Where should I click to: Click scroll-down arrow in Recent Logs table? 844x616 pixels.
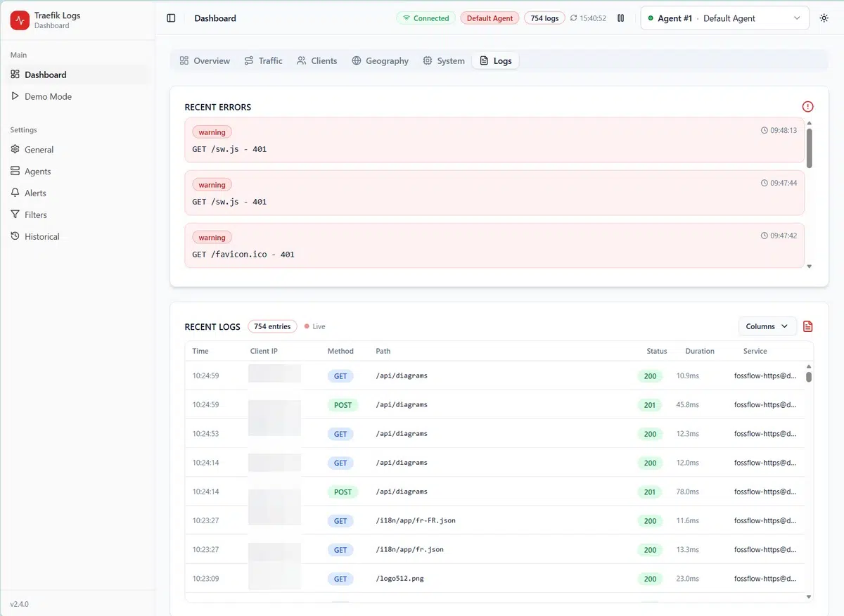pos(809,597)
